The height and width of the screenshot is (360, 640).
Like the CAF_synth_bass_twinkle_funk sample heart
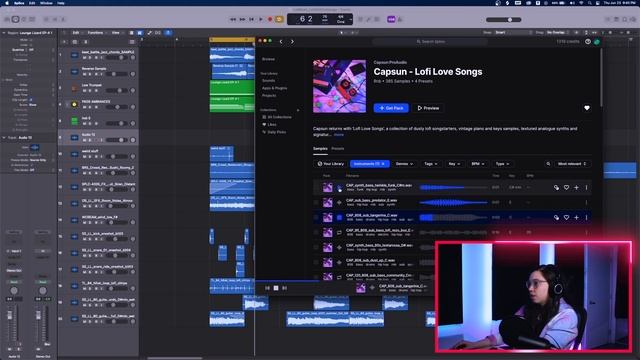(x=567, y=187)
